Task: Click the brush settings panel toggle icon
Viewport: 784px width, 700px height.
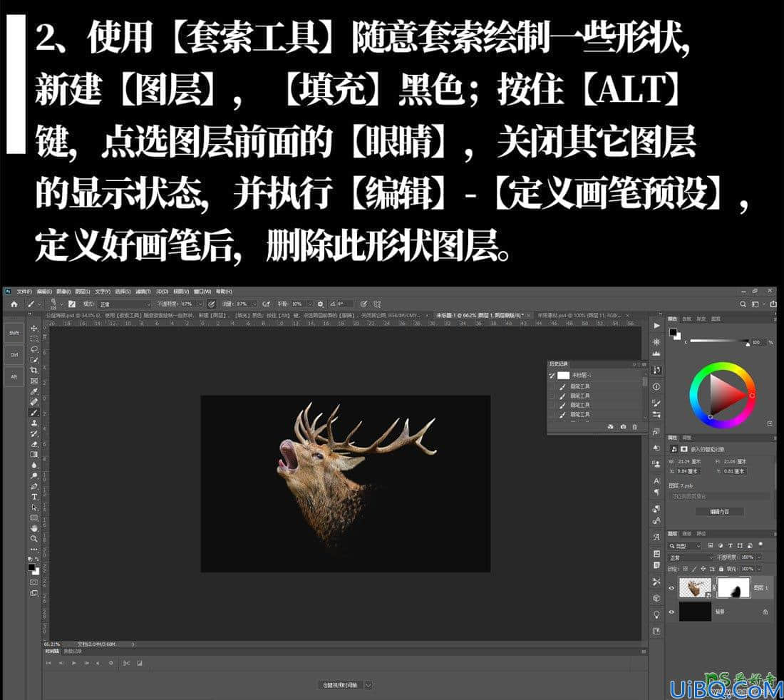Action: 71,304
